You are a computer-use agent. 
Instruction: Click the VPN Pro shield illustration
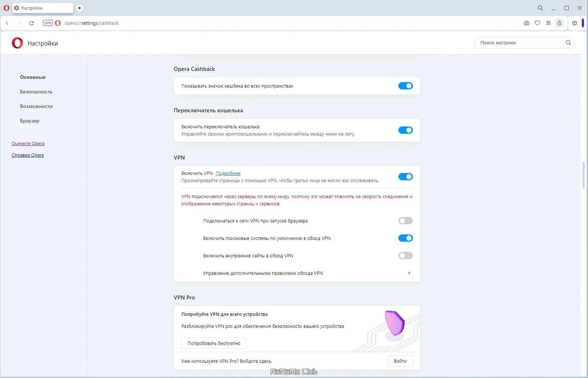(394, 325)
